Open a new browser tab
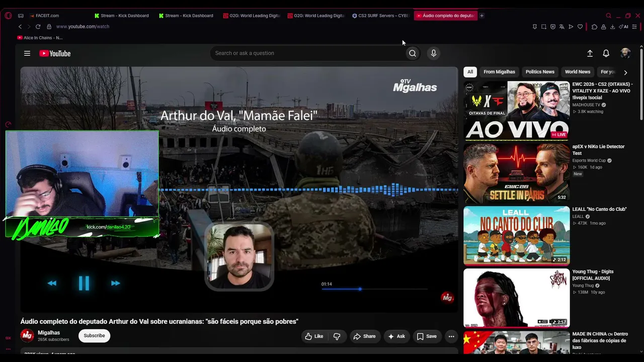This screenshot has width=644, height=362. click(x=481, y=16)
